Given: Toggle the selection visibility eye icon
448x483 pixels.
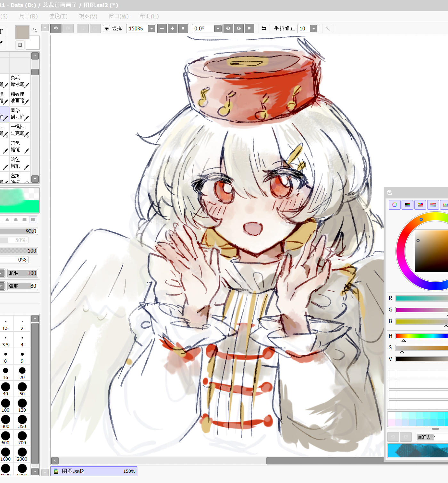Looking at the screenshot, I should click(x=106, y=29).
